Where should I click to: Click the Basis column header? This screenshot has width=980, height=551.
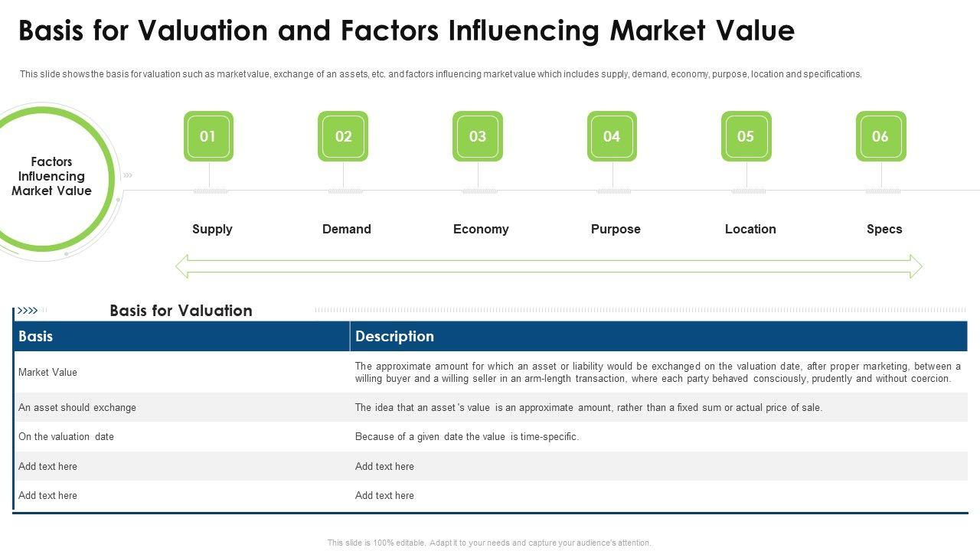[36, 336]
